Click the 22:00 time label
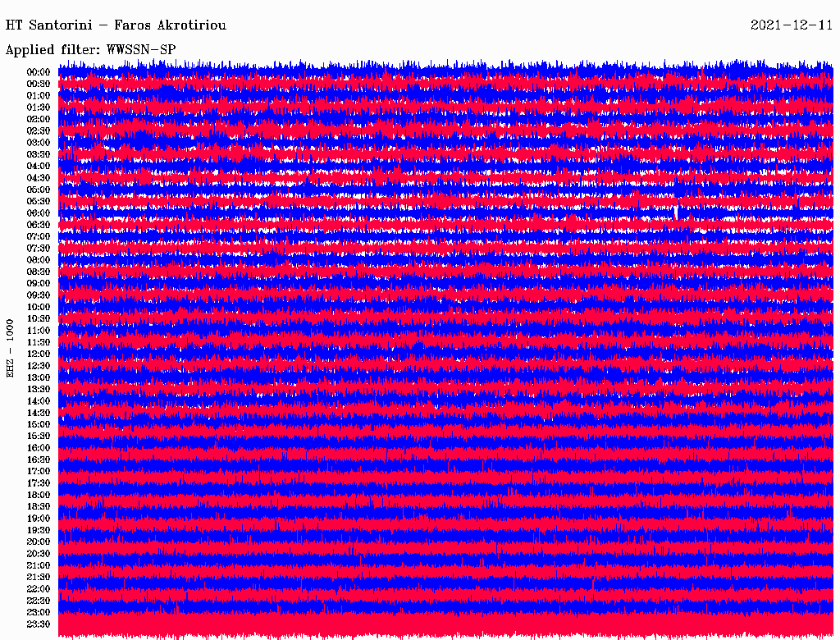Image resolution: width=840 pixels, height=640 pixels. click(39, 589)
